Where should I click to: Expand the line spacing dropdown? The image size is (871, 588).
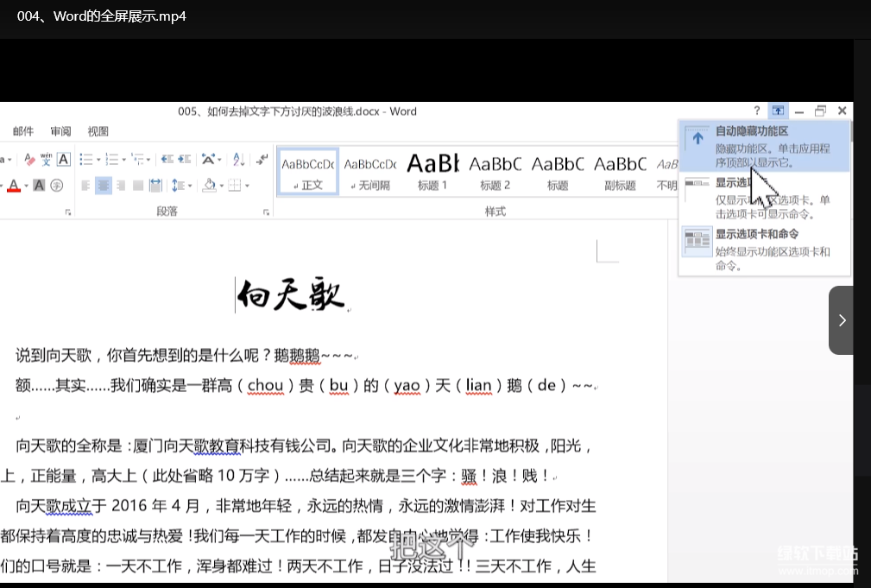point(190,186)
